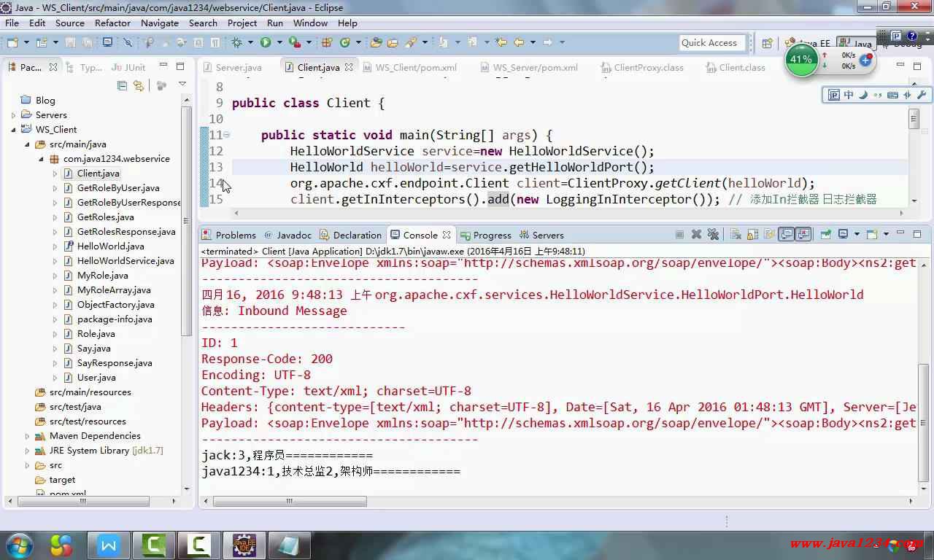Toggle Word Wrap in Console
934x560 pixels.
coord(770,234)
